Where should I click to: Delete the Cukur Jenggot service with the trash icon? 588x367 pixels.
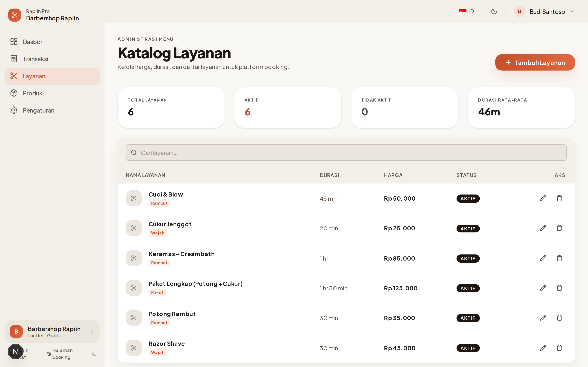[x=559, y=228]
